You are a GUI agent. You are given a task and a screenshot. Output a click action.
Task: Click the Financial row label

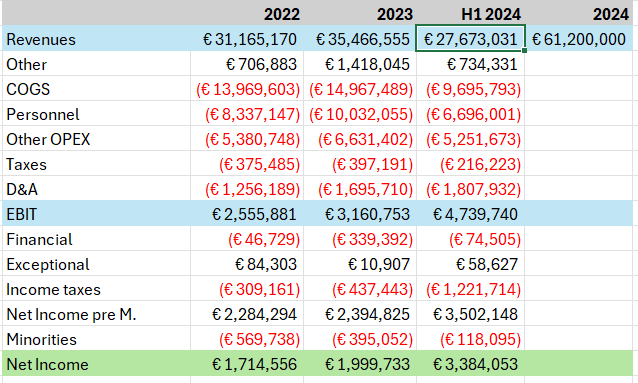pos(39,239)
